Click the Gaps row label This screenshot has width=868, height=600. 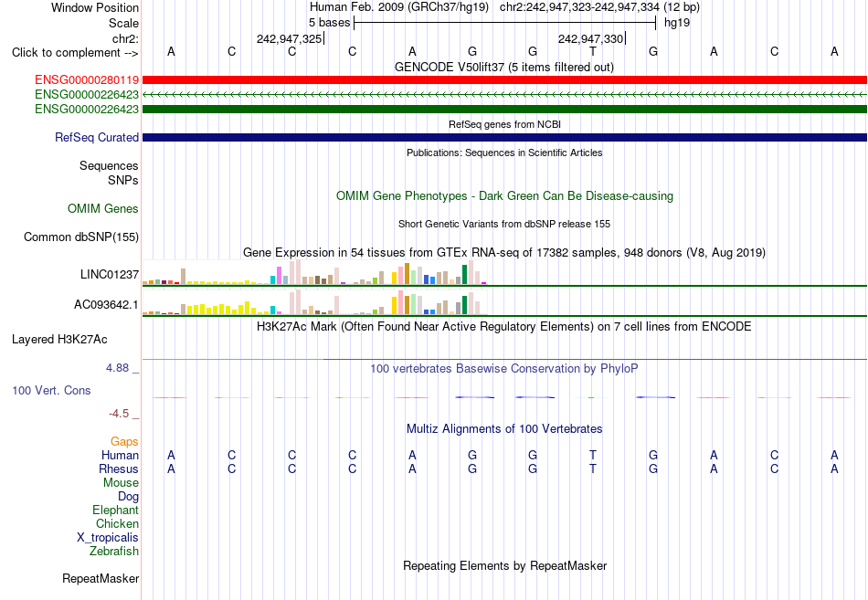(x=124, y=441)
